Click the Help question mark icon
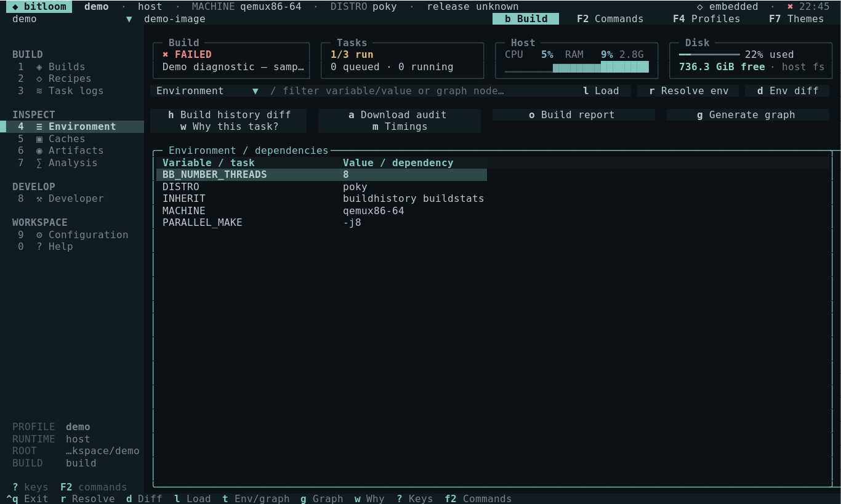 coord(39,247)
